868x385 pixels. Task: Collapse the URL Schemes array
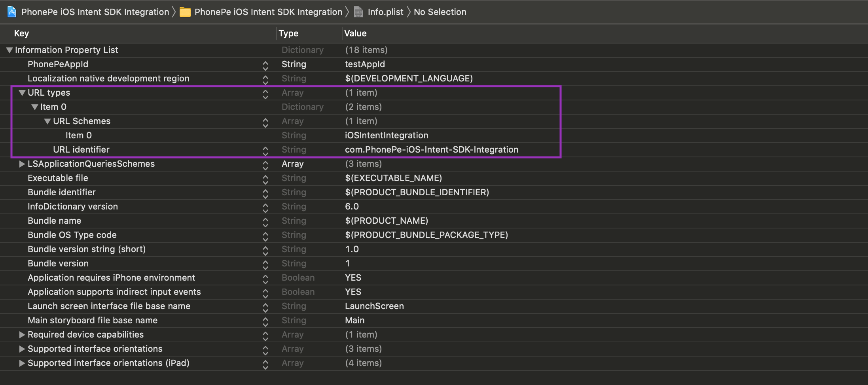click(47, 121)
